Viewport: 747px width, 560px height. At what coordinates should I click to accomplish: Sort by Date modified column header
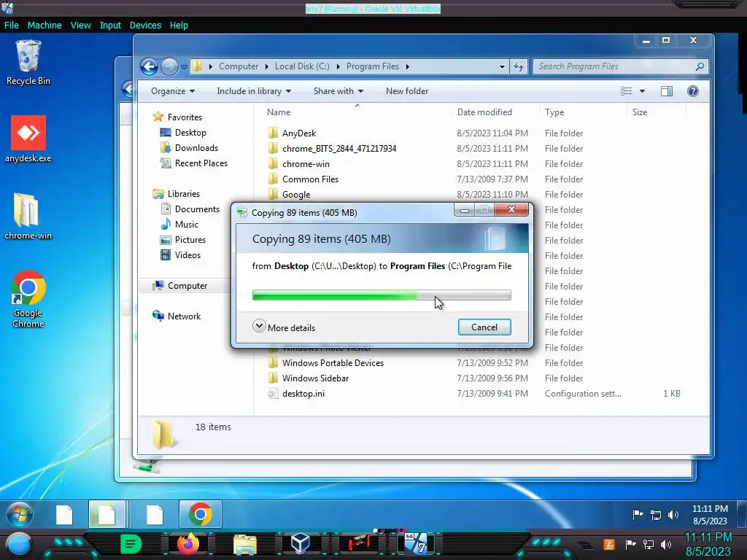coord(484,112)
